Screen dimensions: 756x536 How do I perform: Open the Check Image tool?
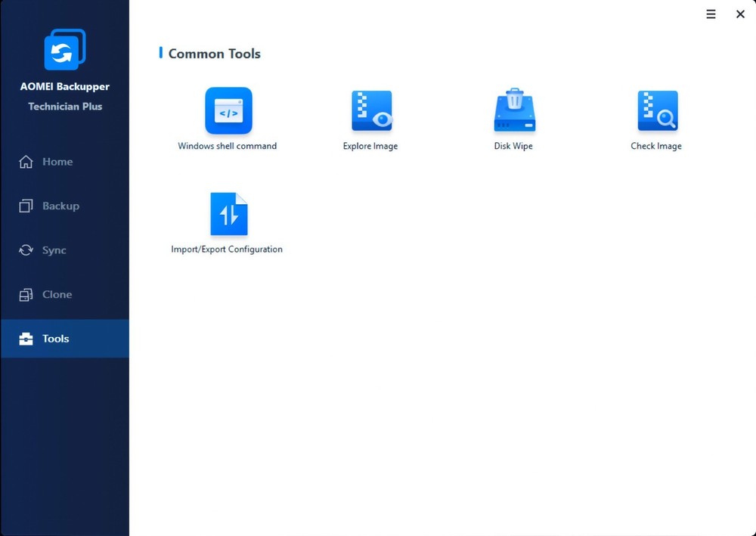(x=656, y=110)
